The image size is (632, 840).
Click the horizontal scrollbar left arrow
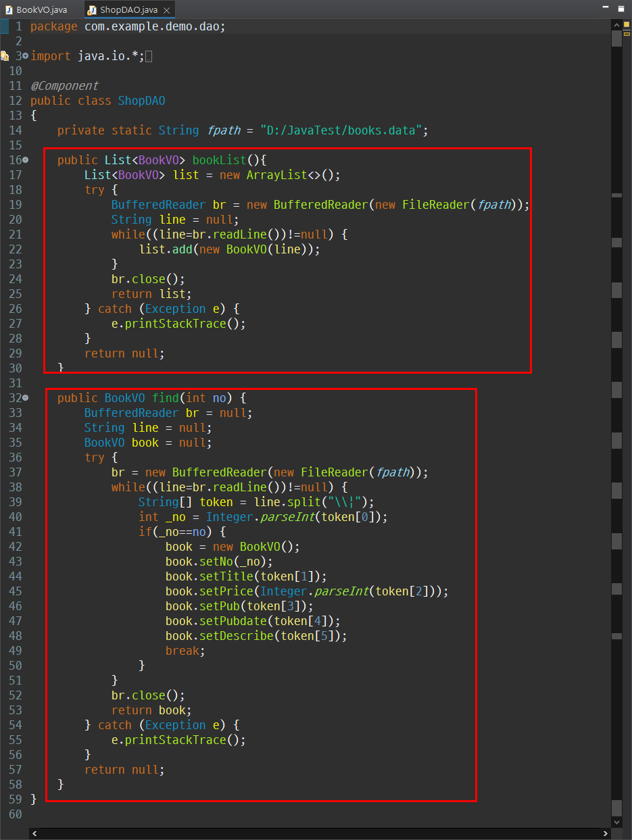click(34, 834)
